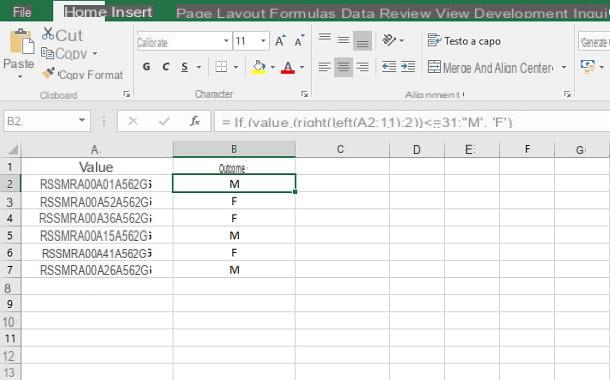Align text right
The image size is (610, 380).
[362, 67]
